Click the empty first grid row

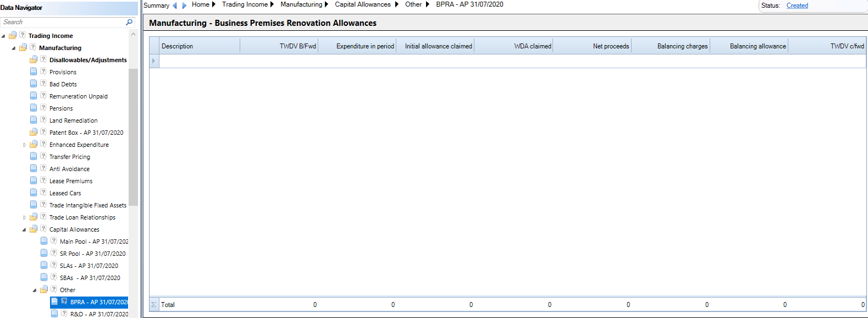coord(512,61)
